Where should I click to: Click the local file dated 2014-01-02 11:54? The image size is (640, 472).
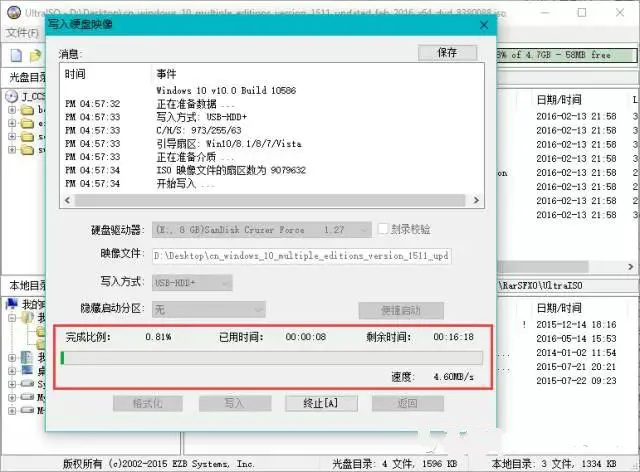click(576, 353)
